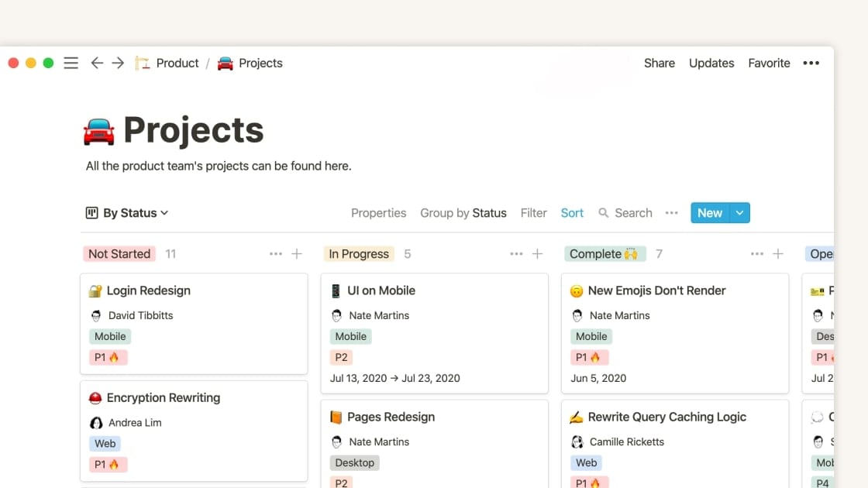Click the Not Started column label
Image resolution: width=868 pixels, height=488 pixels.
[x=119, y=254]
